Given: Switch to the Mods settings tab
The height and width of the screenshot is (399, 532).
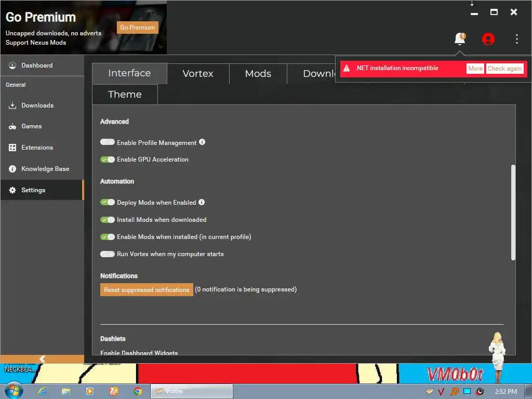Looking at the screenshot, I should 258,74.
